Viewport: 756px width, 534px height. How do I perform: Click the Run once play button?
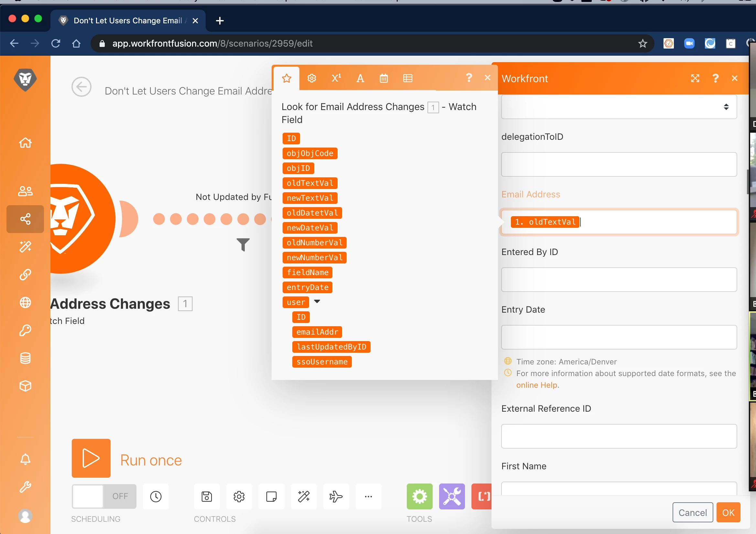pyautogui.click(x=91, y=458)
